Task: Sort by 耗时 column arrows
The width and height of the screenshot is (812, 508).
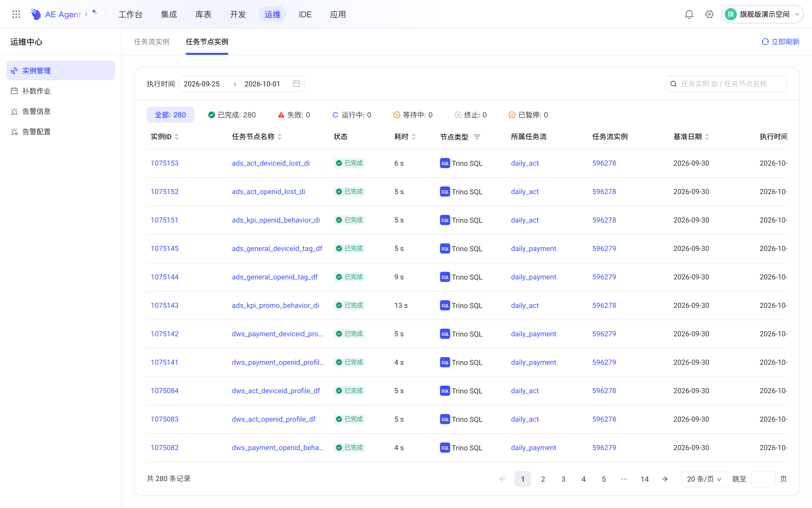Action: point(413,137)
